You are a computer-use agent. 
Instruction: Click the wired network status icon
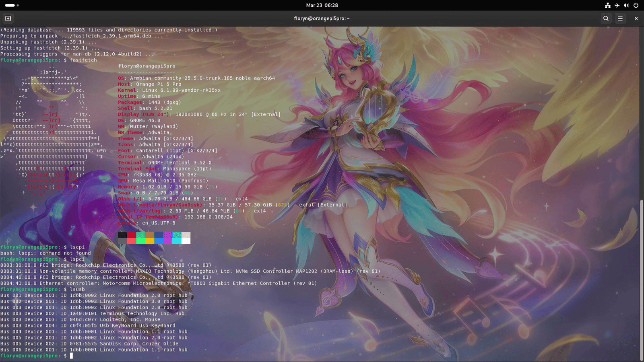[608, 5]
